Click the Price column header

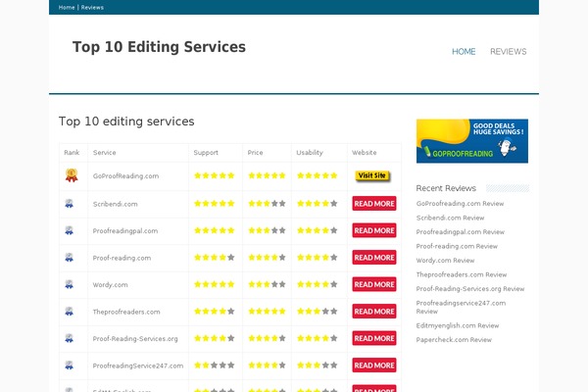pos(255,153)
